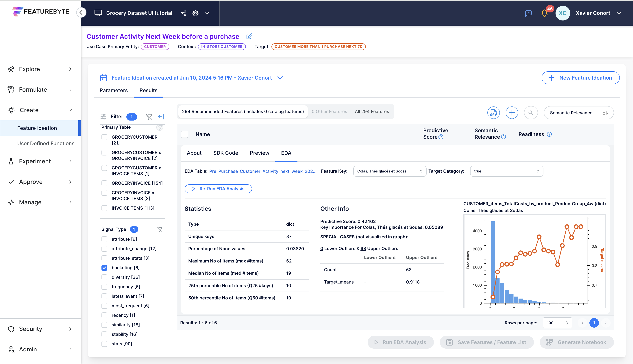
Task: Click Predictive Score help icon
Action: (441, 137)
